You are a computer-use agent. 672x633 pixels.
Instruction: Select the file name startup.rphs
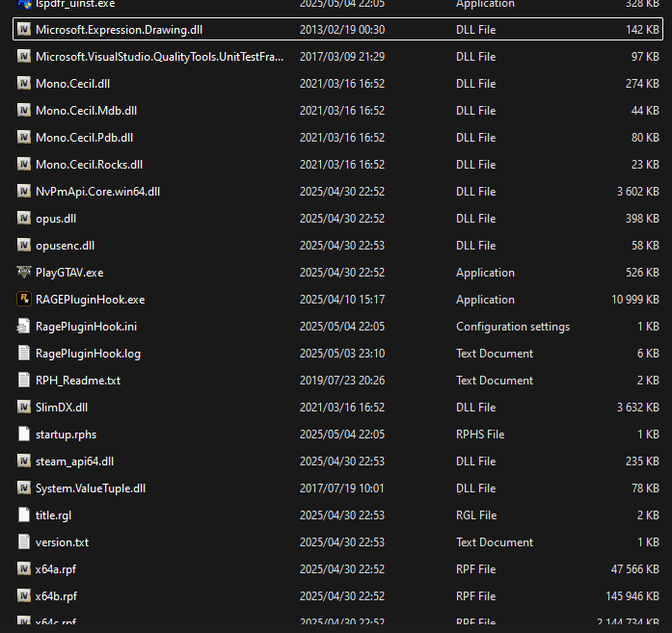pyautogui.click(x=66, y=435)
